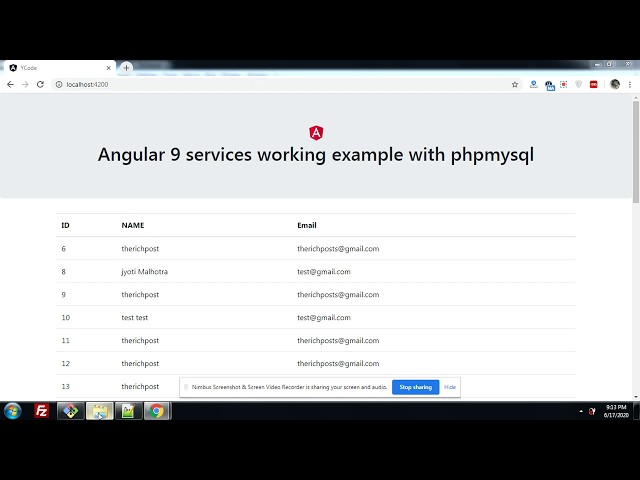This screenshot has width=640, height=480.
Task: Click the blue person extension icon
Action: pyautogui.click(x=533, y=84)
